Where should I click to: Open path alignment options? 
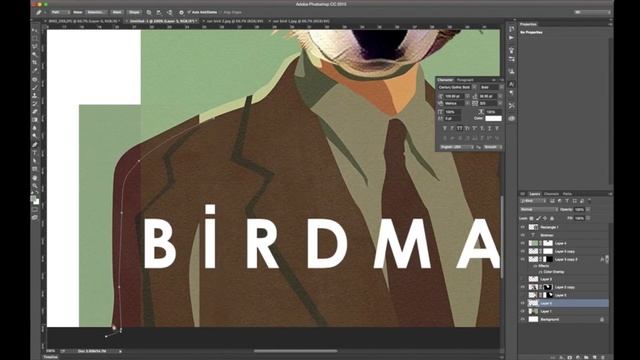pyautogui.click(x=159, y=12)
